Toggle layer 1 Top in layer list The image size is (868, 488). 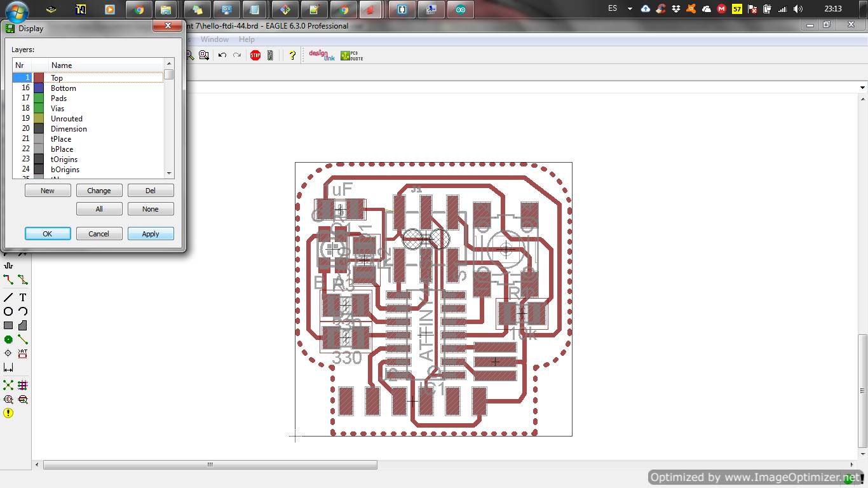coord(88,78)
